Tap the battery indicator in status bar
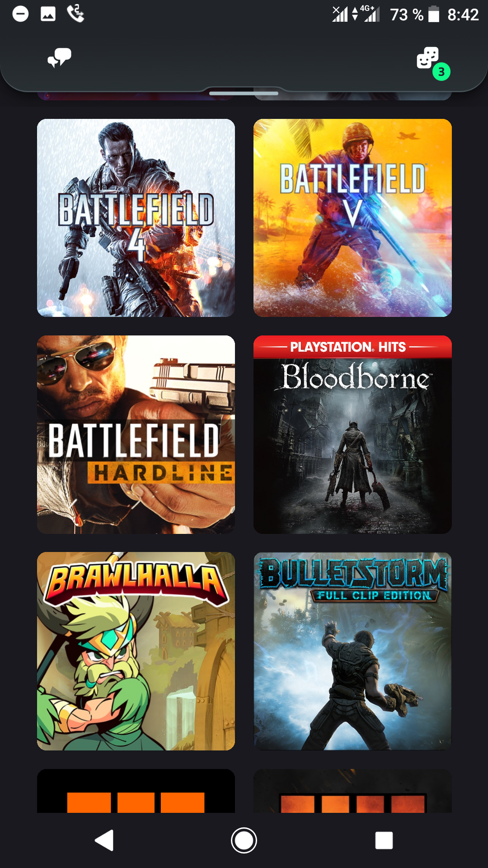 click(x=434, y=14)
